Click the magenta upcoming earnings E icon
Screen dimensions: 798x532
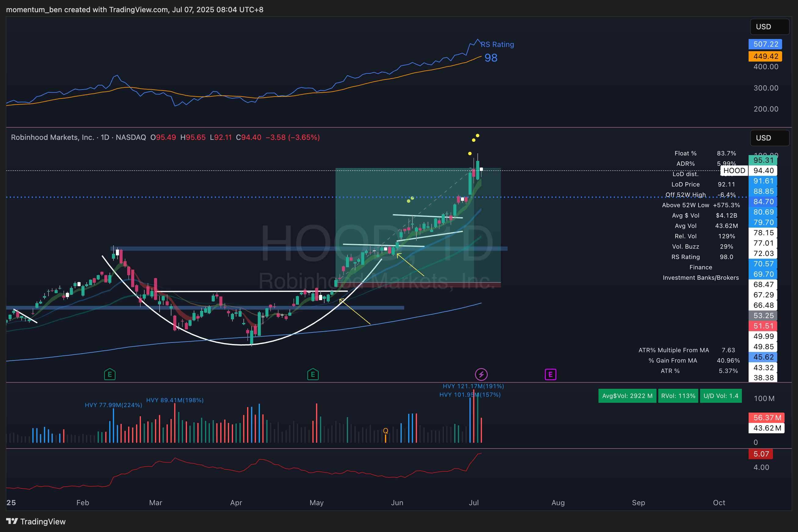click(x=550, y=374)
